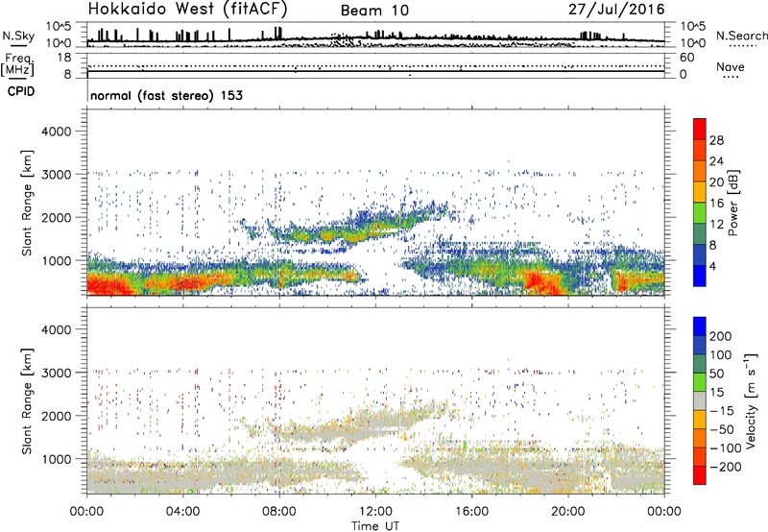Pick the blue Power segment between 4 and 8

tap(700, 254)
